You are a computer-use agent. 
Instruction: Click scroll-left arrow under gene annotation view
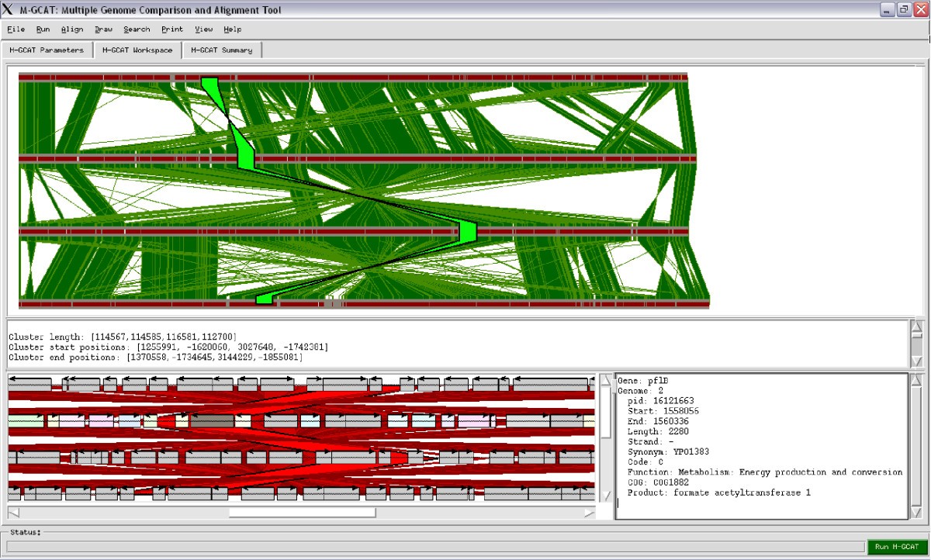pyautogui.click(x=13, y=513)
